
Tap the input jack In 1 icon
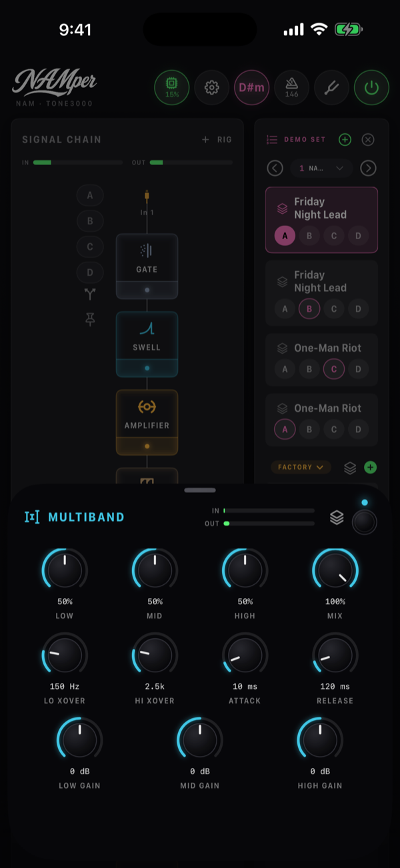click(147, 196)
